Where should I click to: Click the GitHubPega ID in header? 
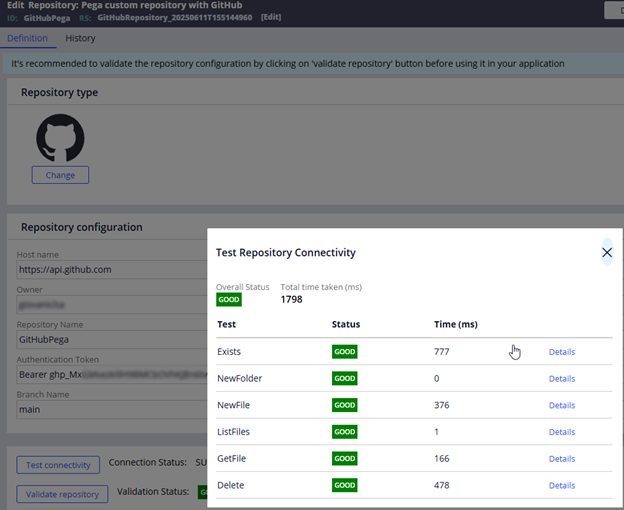[47, 18]
